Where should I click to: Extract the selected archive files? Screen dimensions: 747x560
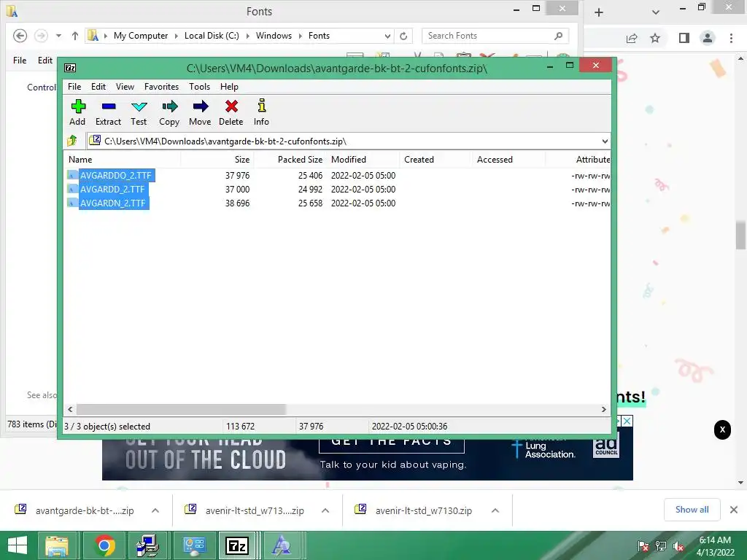[x=108, y=112]
